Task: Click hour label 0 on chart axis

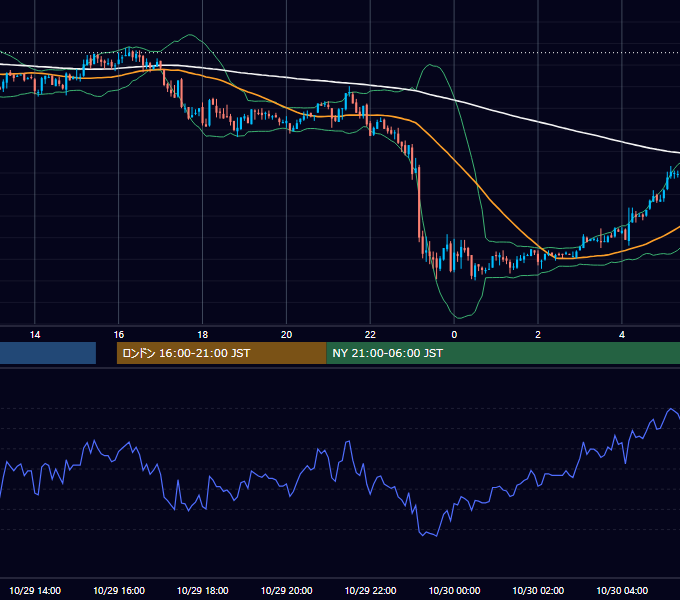Action: click(x=454, y=335)
